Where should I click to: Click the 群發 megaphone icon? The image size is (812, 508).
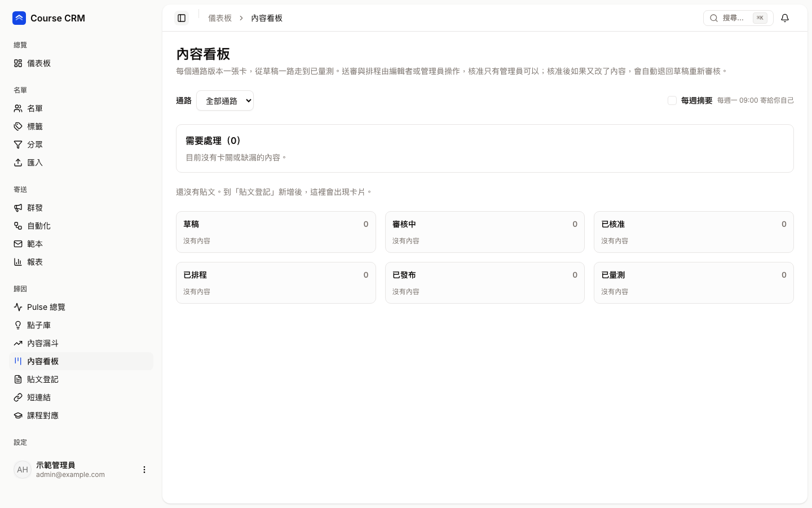pos(18,208)
